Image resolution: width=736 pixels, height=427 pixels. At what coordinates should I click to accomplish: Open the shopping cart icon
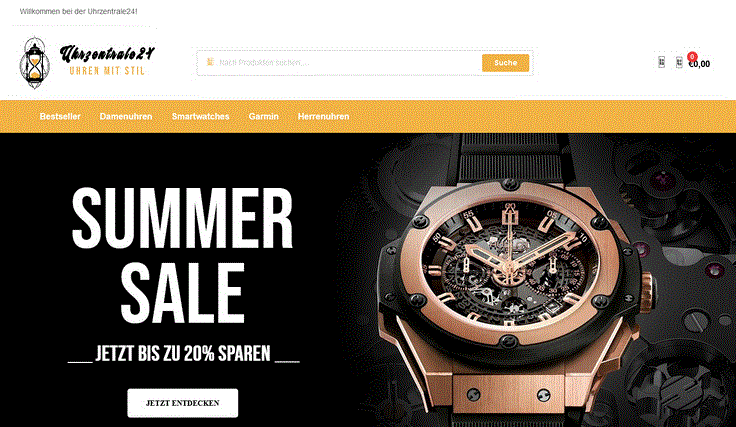tap(679, 62)
